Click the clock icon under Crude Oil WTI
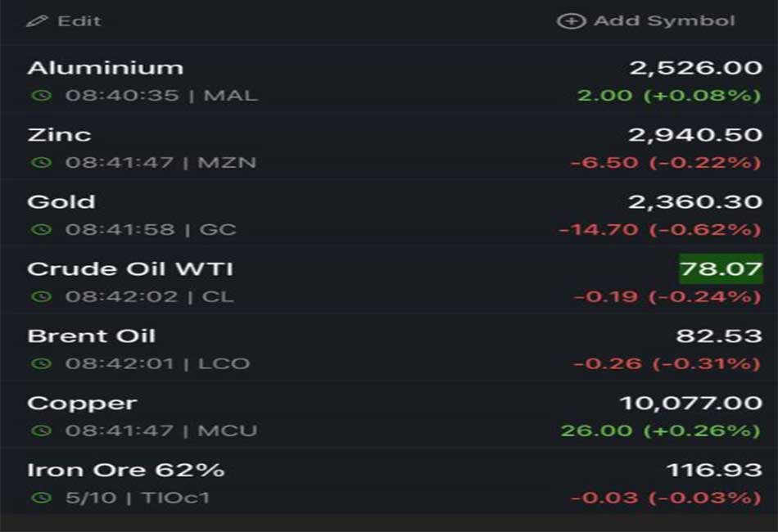 [x=41, y=296]
